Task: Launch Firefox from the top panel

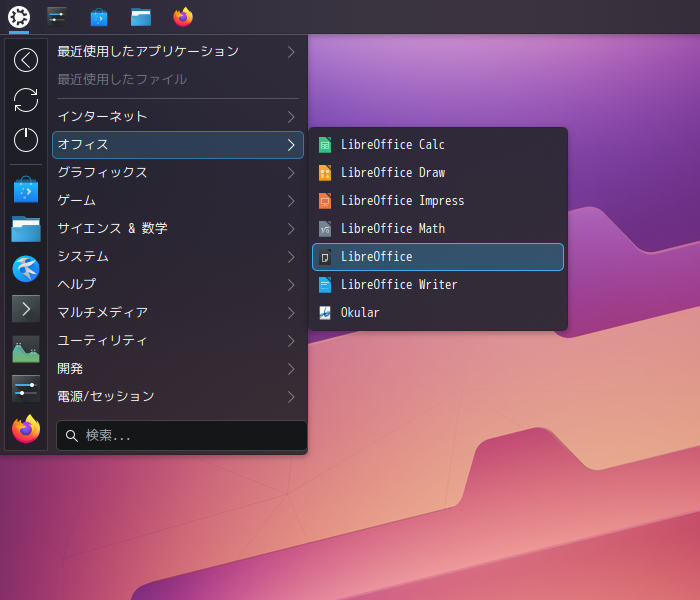Action: click(183, 17)
